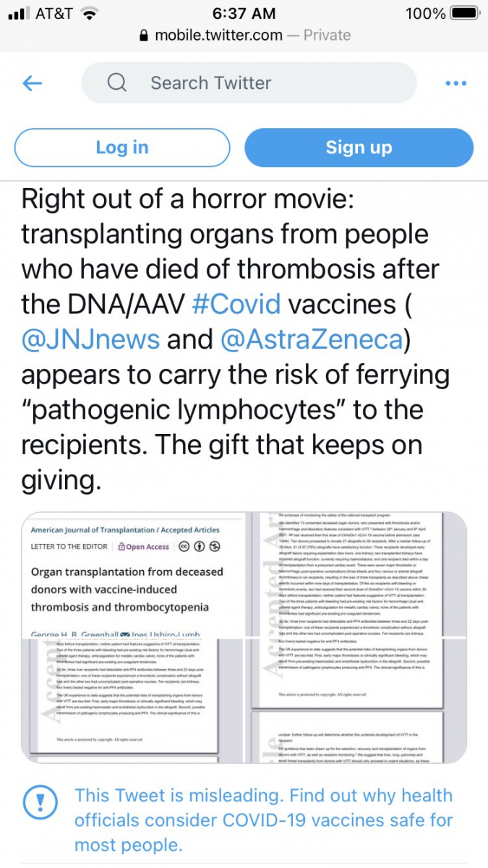This screenshot has width=488, height=868.
Task: Open the @JNJnews mention
Action: pyautogui.click(x=90, y=339)
